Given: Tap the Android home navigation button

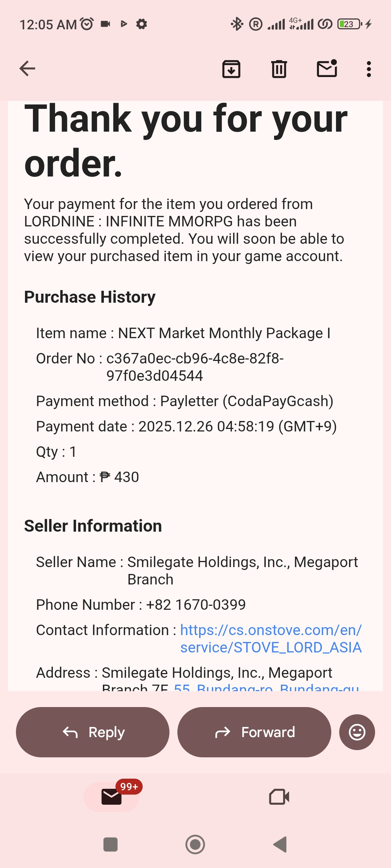Looking at the screenshot, I should 195,844.
